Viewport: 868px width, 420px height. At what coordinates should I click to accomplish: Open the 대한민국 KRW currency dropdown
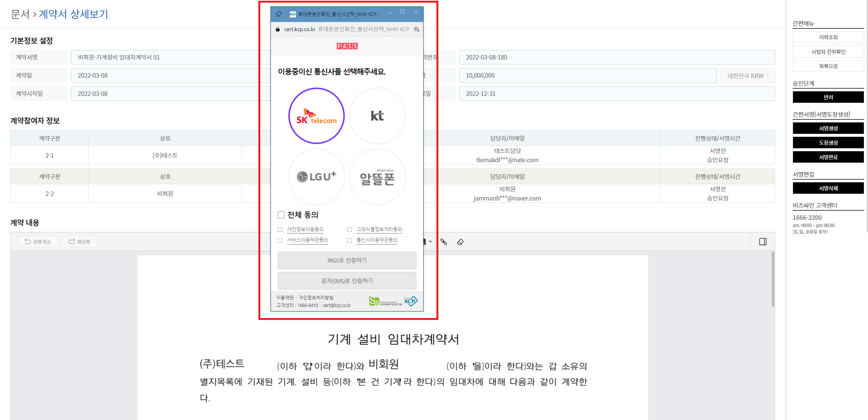pos(748,75)
